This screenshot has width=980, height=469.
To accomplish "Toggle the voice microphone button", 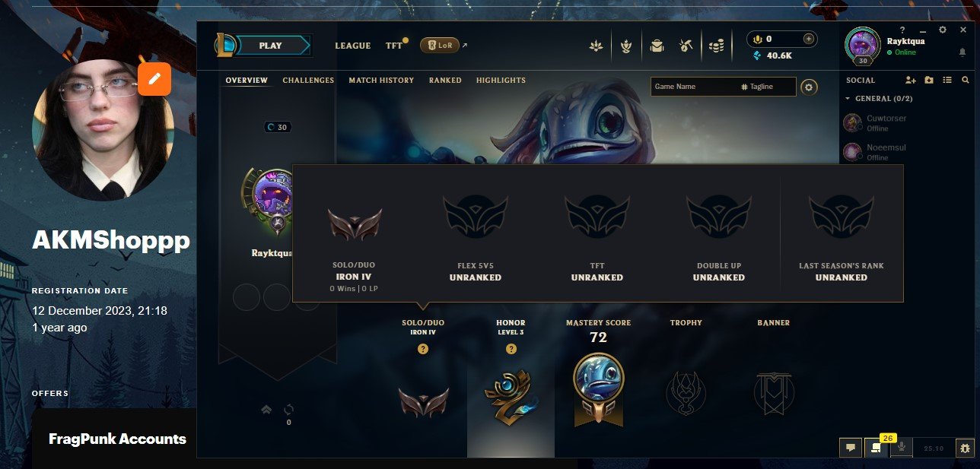I will pos(902,448).
